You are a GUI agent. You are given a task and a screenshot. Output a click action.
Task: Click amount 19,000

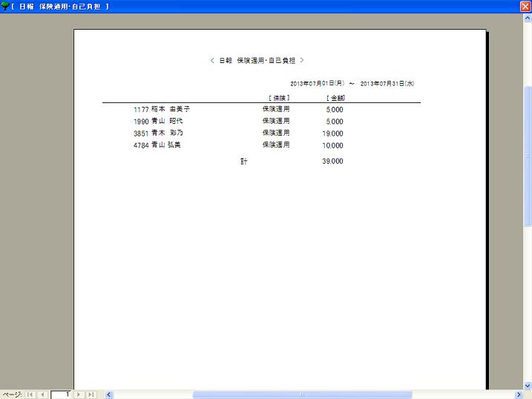pos(332,133)
